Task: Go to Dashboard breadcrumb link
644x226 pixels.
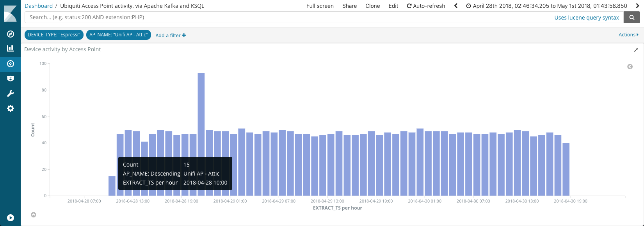Action: tap(39, 6)
